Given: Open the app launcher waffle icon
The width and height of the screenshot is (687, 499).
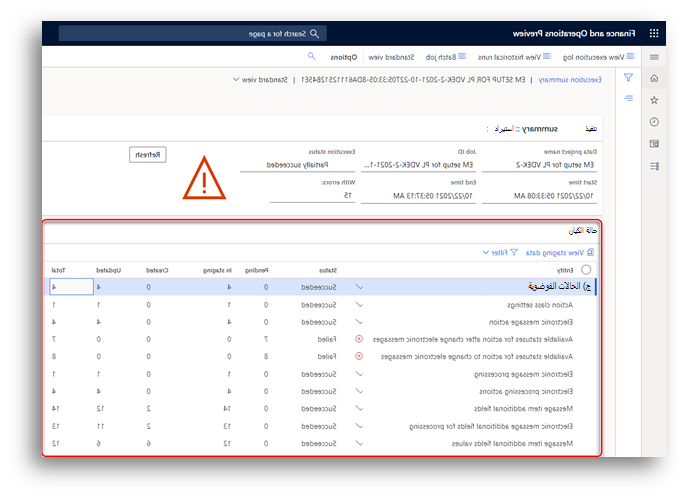Looking at the screenshot, I should (654, 33).
